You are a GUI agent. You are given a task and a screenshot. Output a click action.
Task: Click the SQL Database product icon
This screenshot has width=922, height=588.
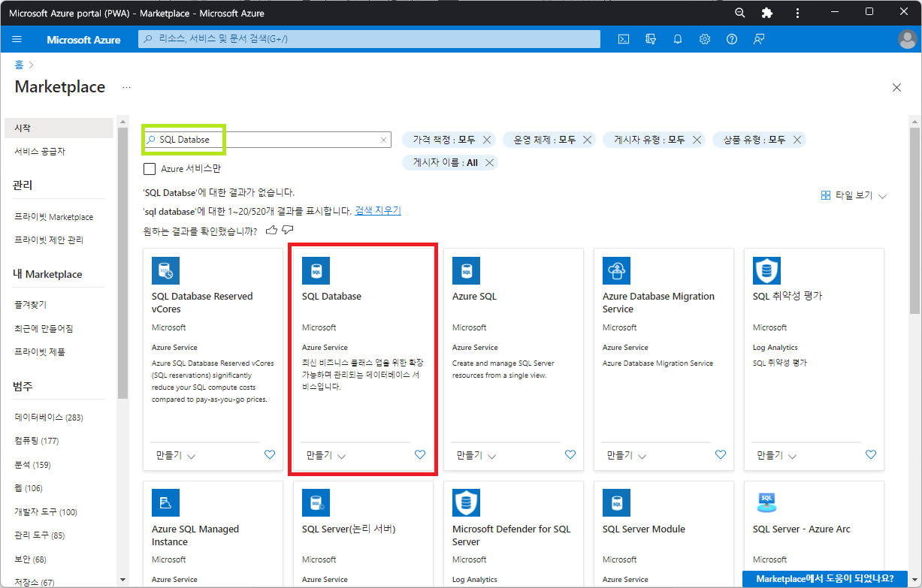(x=316, y=270)
